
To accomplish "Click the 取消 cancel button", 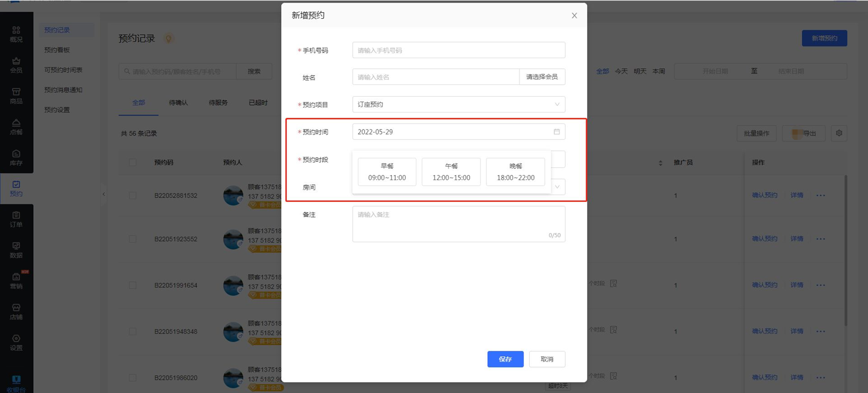I will tap(547, 359).
